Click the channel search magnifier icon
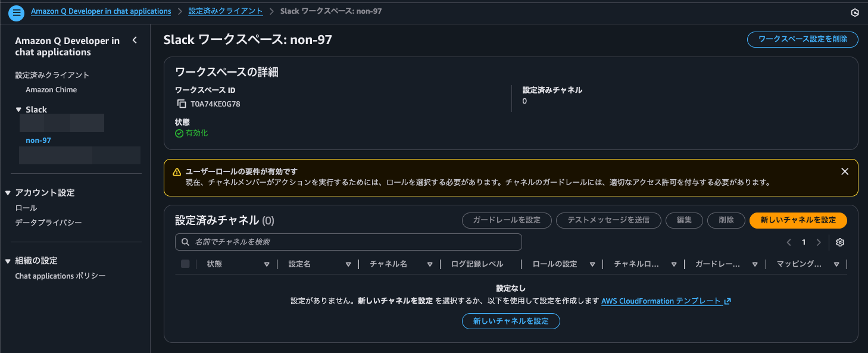This screenshot has height=353, width=868. (x=185, y=242)
